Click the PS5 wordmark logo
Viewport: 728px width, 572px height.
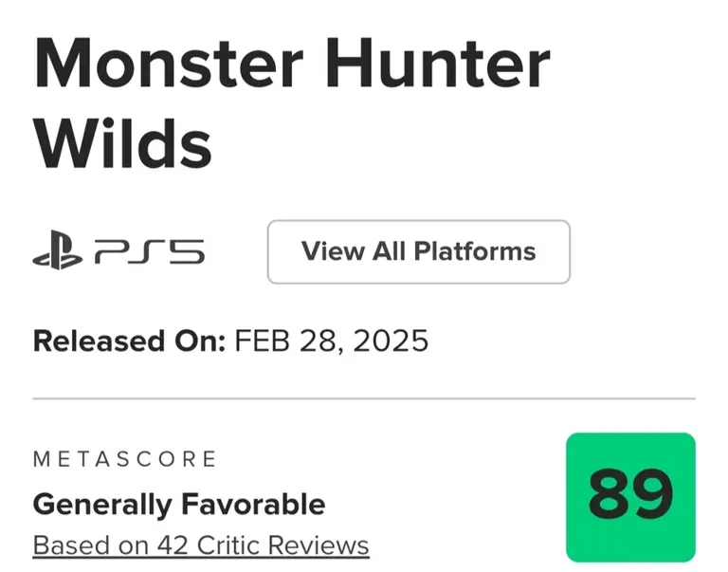149,252
